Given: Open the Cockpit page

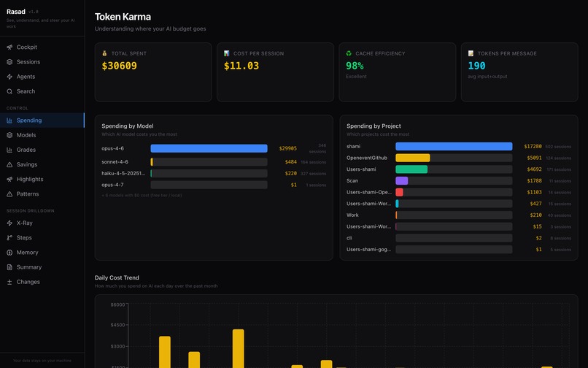Looking at the screenshot, I should (x=42, y=47).
